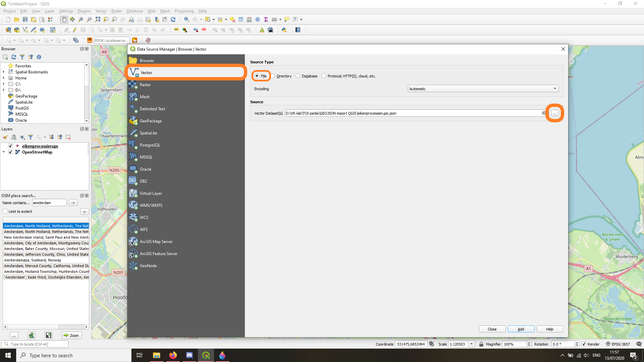644x362 pixels.
Task: Click the statistical summary Sigma icon
Action: click(x=266, y=19)
